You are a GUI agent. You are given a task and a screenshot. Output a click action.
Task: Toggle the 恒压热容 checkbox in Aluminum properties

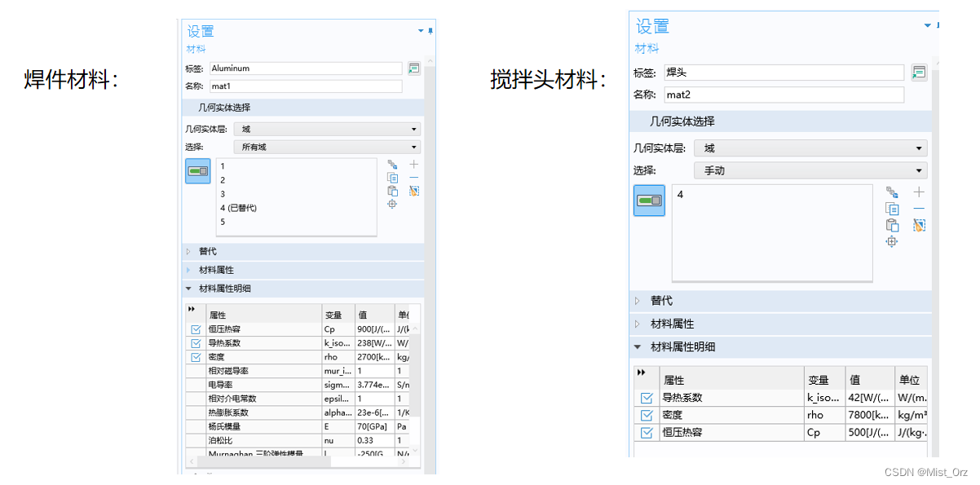click(x=195, y=328)
